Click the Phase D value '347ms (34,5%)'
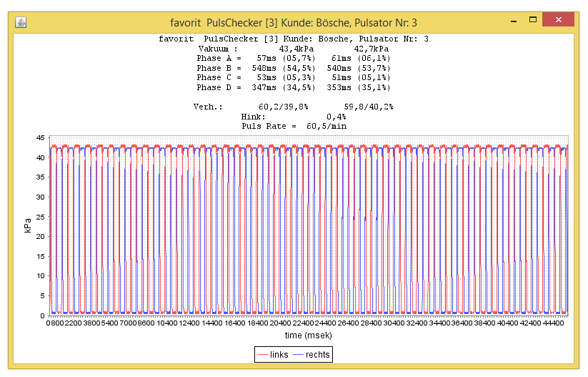588x377 pixels. 284,87
